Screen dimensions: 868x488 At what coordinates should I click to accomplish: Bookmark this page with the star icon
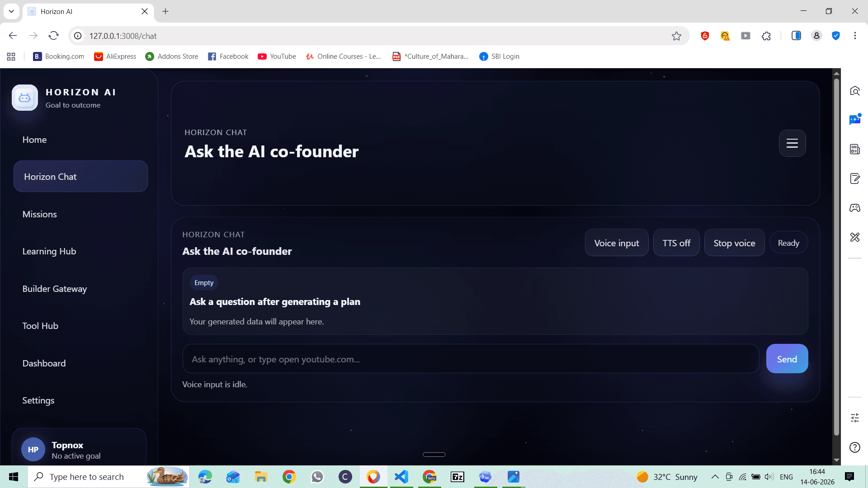pos(676,36)
